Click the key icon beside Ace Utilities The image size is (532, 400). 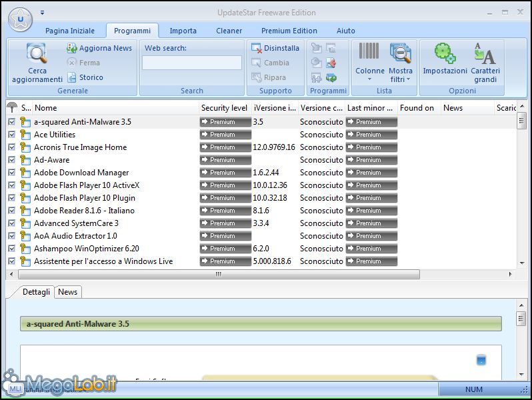pos(25,135)
